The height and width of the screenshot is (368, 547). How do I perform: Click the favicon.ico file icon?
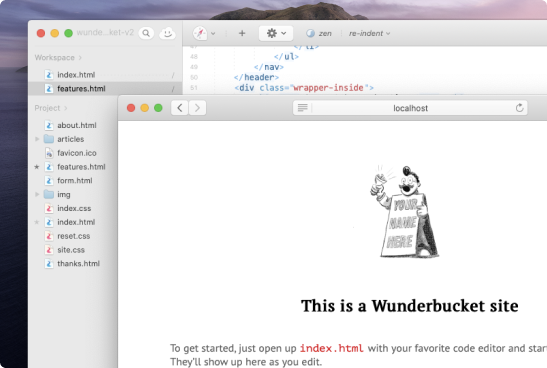pos(49,153)
